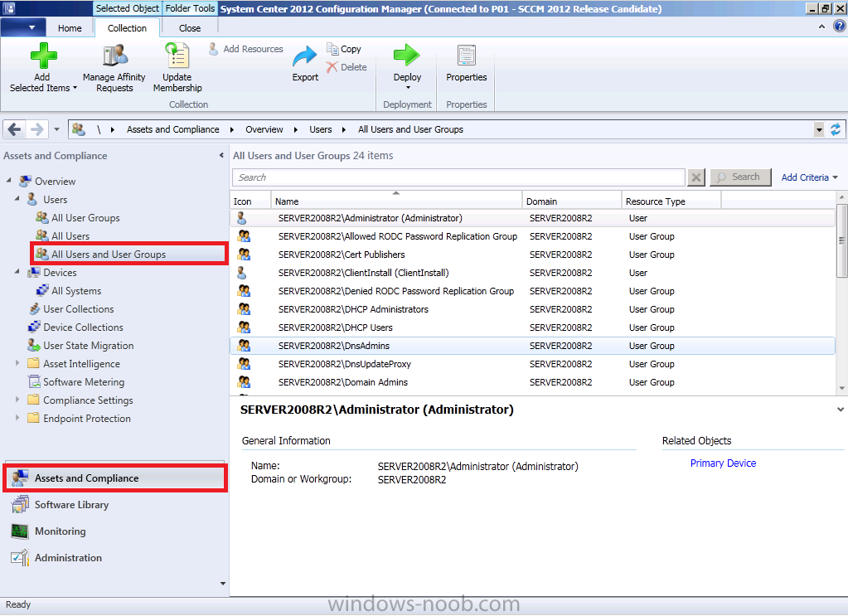
Task: Select the Collection ribbon tab
Action: (x=127, y=28)
